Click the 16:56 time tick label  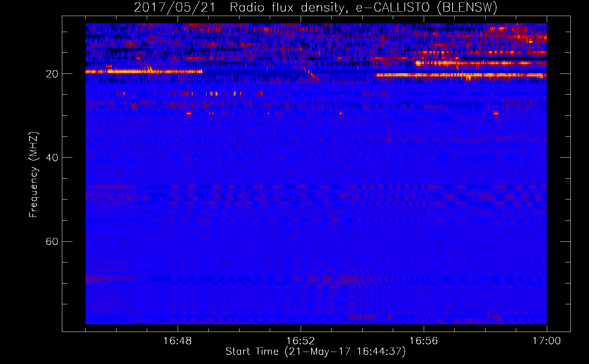(x=424, y=341)
